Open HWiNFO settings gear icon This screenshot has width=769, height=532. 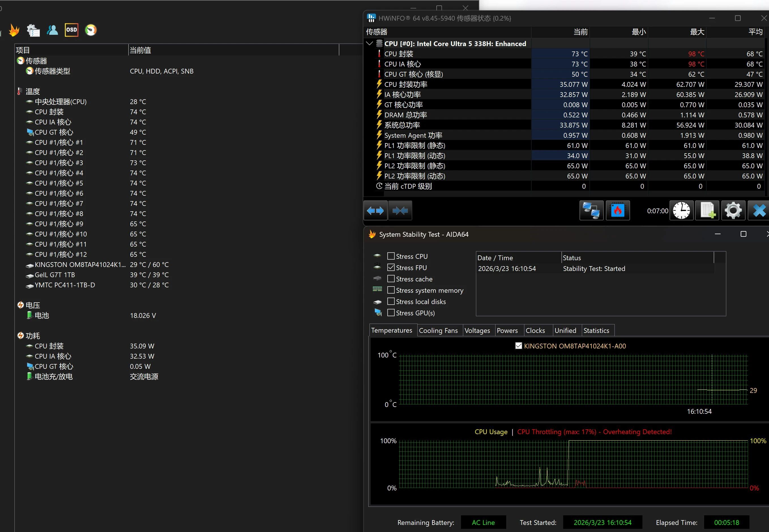733,211
